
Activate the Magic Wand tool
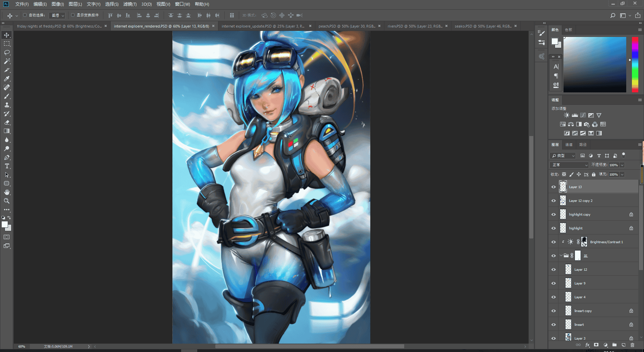7,61
